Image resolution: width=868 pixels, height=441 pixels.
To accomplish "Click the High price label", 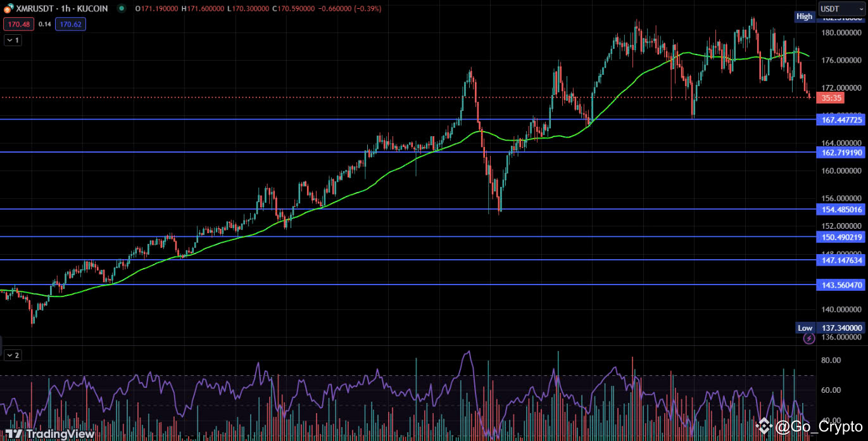I will (x=805, y=16).
